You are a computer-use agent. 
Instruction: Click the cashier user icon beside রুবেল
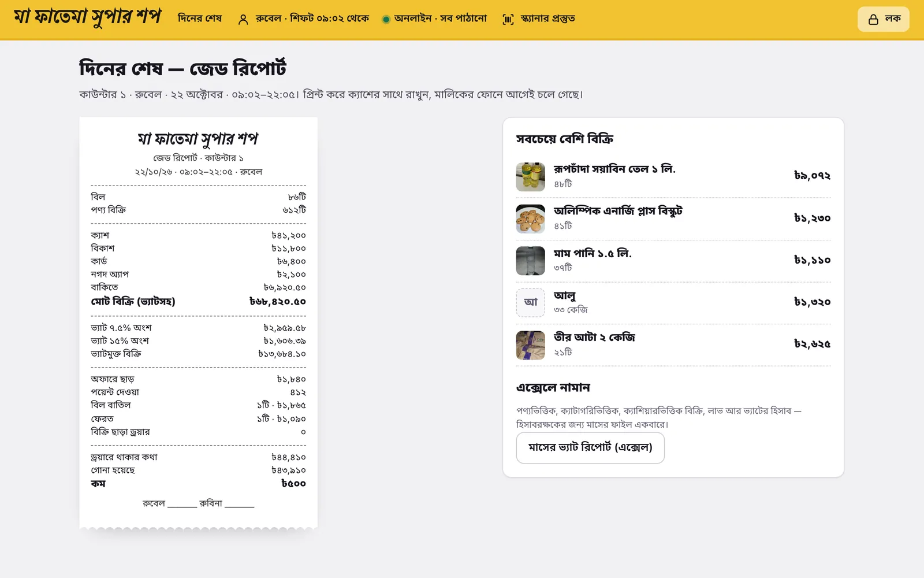click(243, 19)
